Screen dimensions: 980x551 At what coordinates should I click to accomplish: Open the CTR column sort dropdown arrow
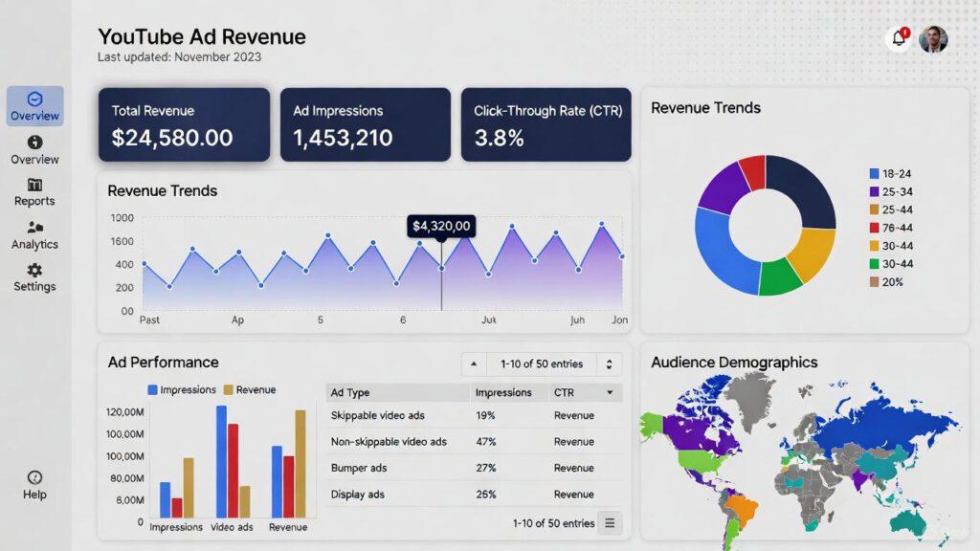pos(610,392)
